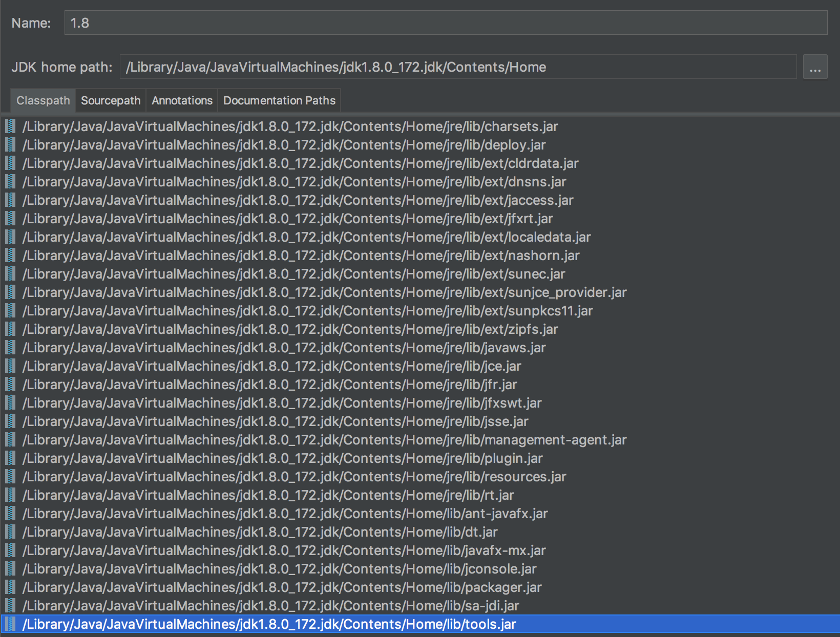Click the jar icon beside plugin.jar

10,458
